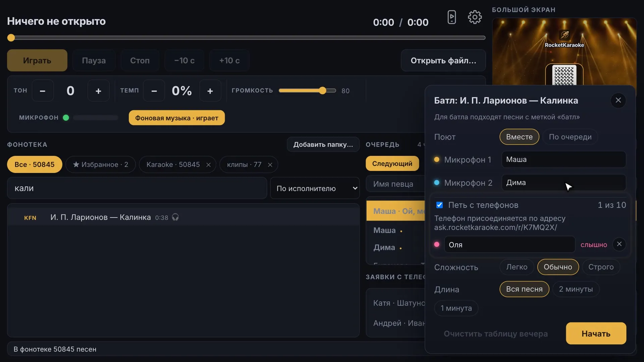Click the phone singer name field Оля
The height and width of the screenshot is (362, 644).
coord(509,244)
